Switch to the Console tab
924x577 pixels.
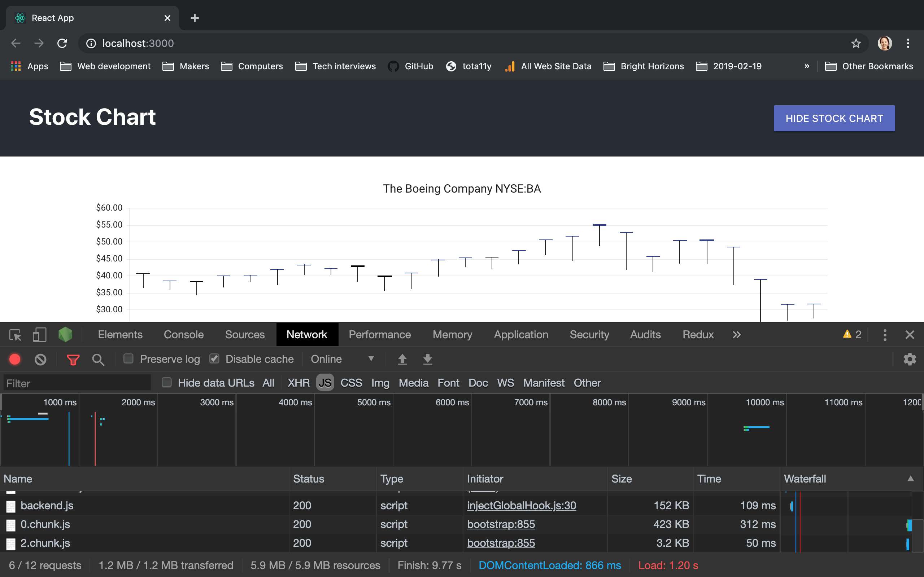(x=184, y=335)
